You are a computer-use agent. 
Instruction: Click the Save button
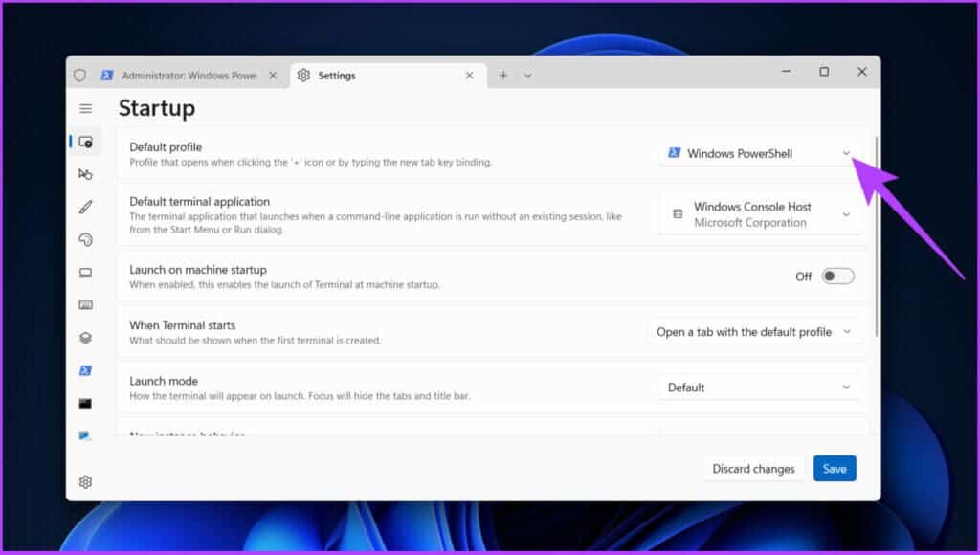(x=835, y=469)
